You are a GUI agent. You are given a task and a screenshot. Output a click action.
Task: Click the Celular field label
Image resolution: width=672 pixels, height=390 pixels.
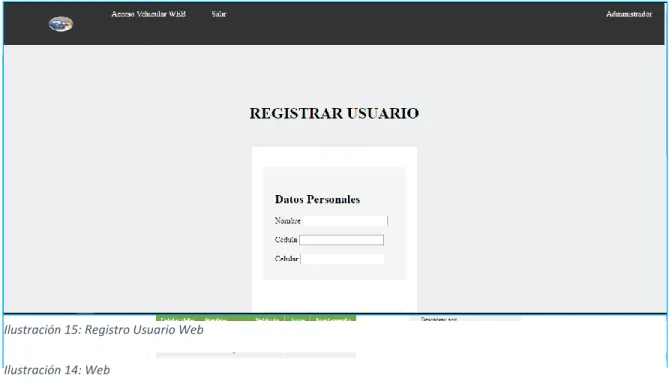[x=286, y=259]
